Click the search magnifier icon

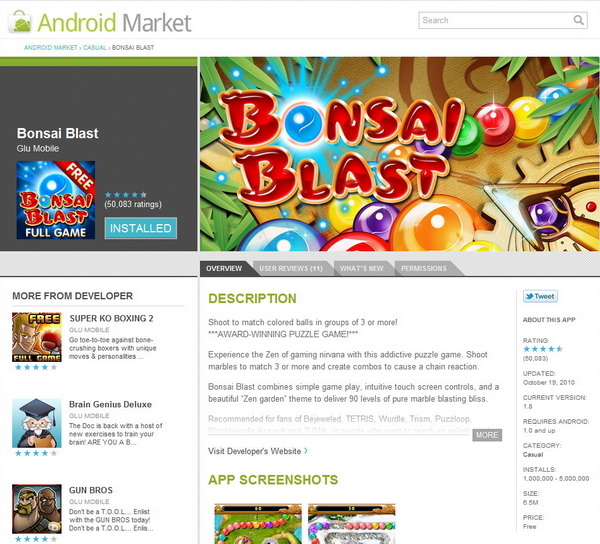coord(579,20)
